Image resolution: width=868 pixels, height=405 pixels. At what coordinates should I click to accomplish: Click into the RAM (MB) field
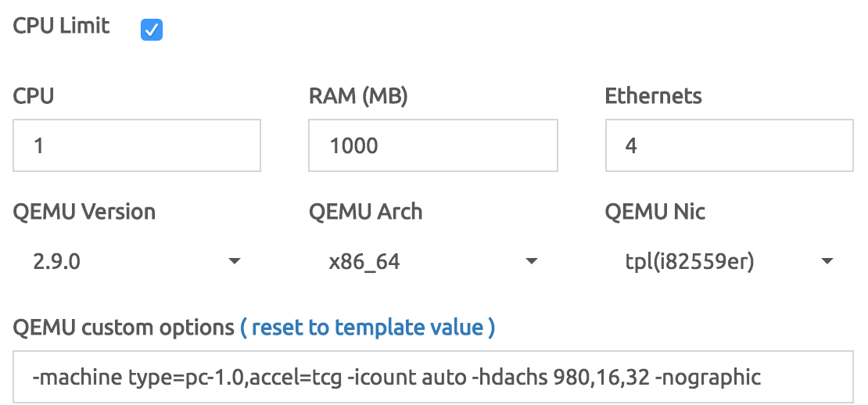(x=433, y=145)
